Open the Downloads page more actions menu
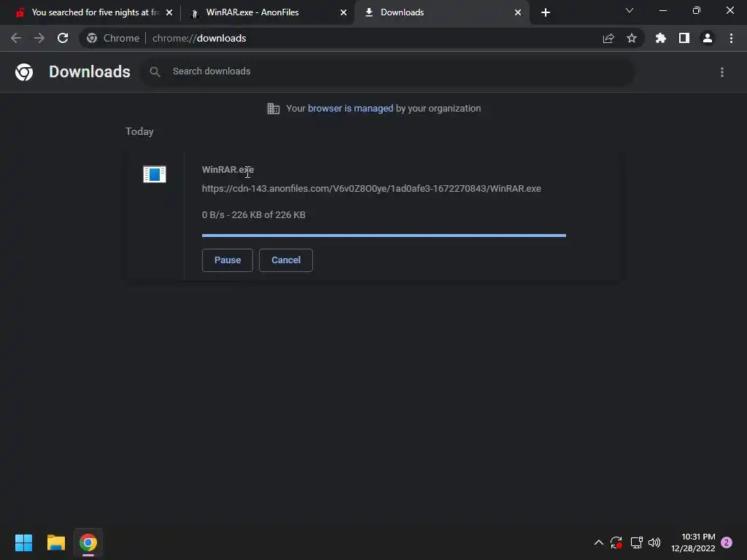Image resolution: width=747 pixels, height=560 pixels. pos(722,72)
